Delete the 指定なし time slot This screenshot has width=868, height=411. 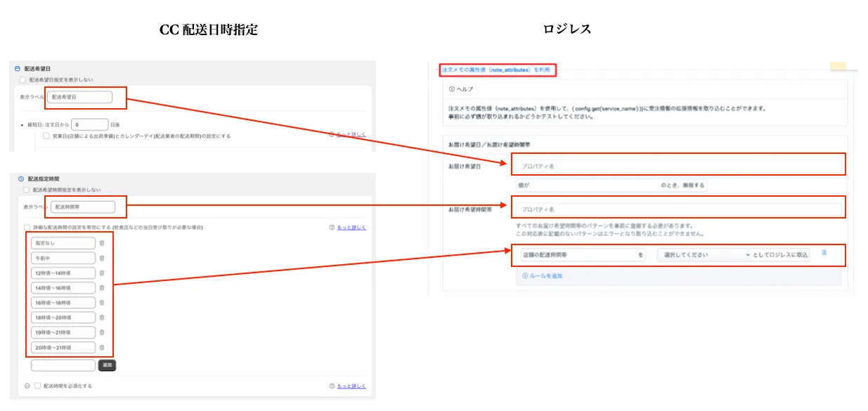click(102, 243)
